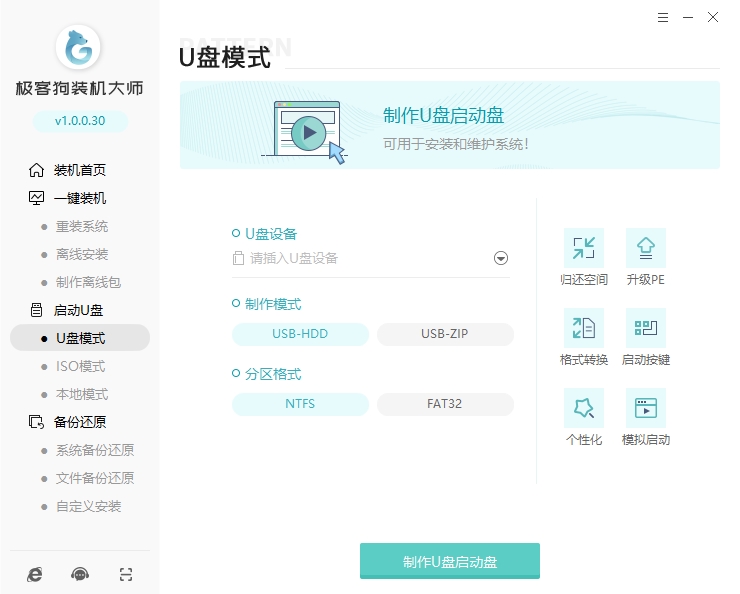
Task: Click the scan/screenshot icon in sidebar footer
Action: pyautogui.click(x=126, y=574)
